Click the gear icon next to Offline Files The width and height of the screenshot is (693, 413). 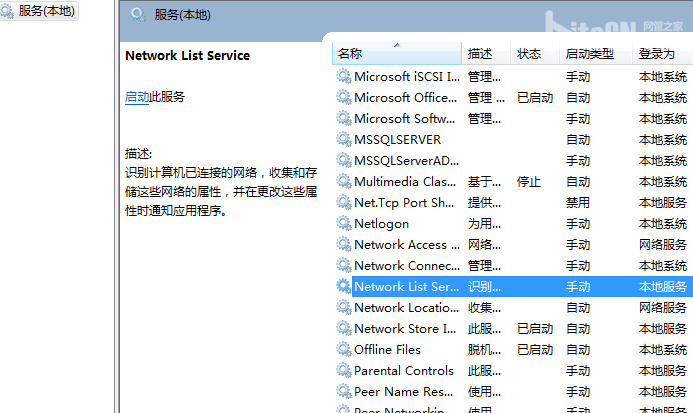click(343, 349)
